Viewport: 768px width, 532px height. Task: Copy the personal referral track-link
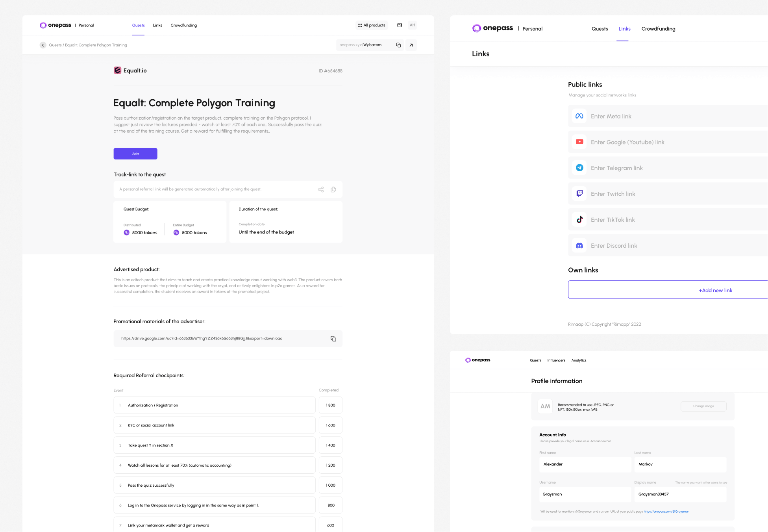[333, 189]
